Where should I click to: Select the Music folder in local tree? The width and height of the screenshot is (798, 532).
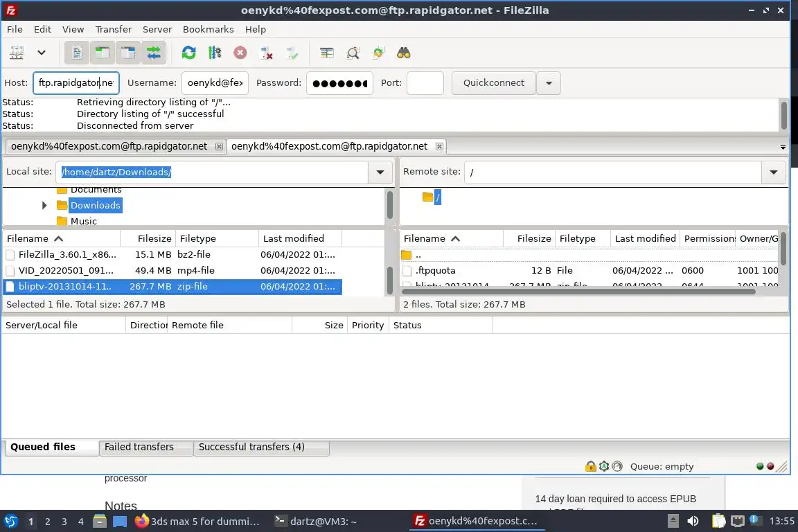coord(83,221)
